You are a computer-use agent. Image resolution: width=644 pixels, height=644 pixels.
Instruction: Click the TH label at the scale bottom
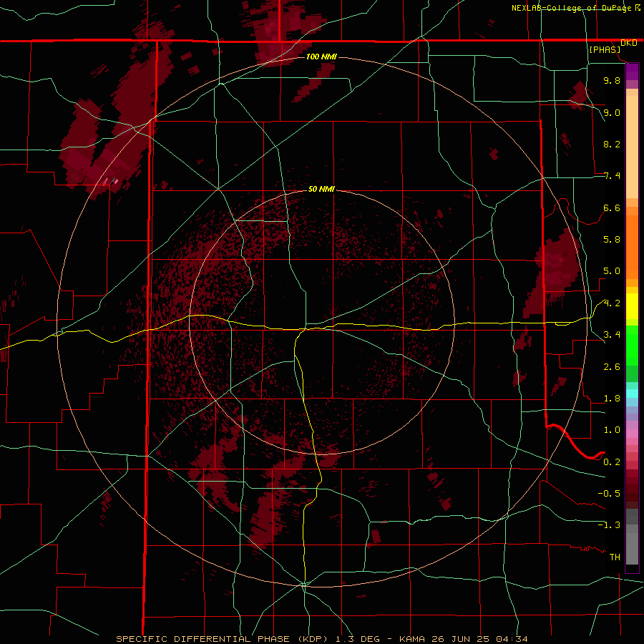[615, 557]
